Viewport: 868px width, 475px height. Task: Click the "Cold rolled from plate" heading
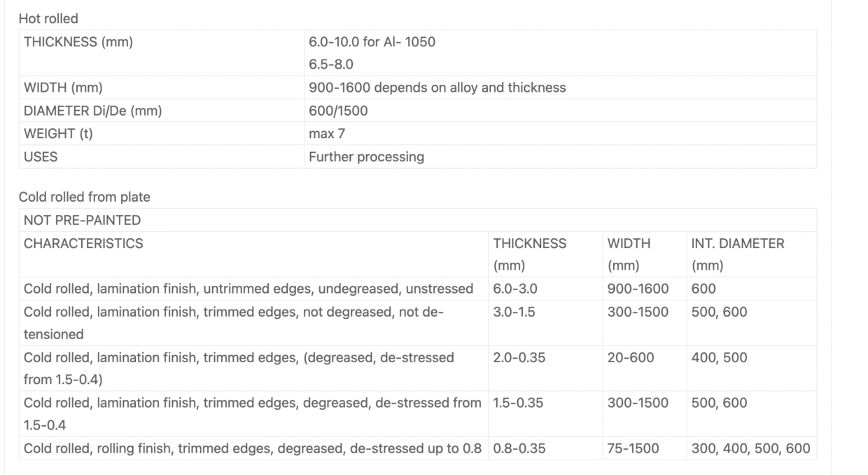point(84,197)
